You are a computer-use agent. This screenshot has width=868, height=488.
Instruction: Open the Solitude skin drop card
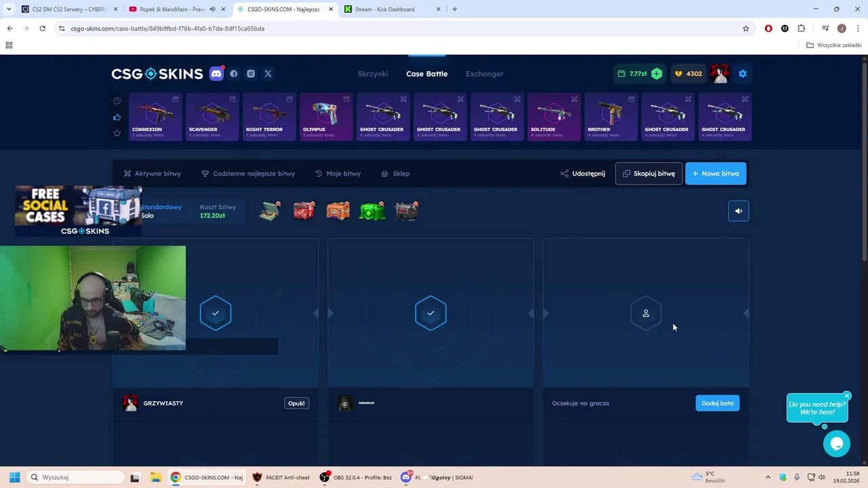click(x=554, y=117)
